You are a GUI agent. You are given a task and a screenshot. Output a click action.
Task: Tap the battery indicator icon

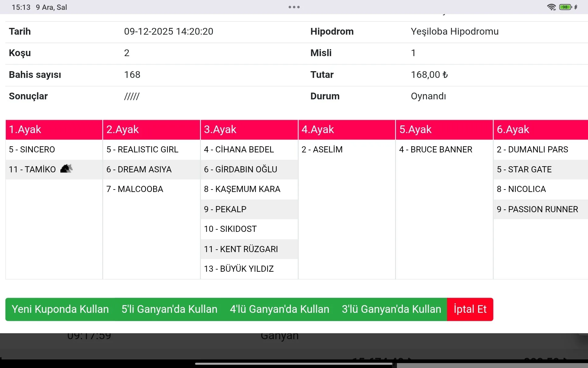click(x=565, y=7)
